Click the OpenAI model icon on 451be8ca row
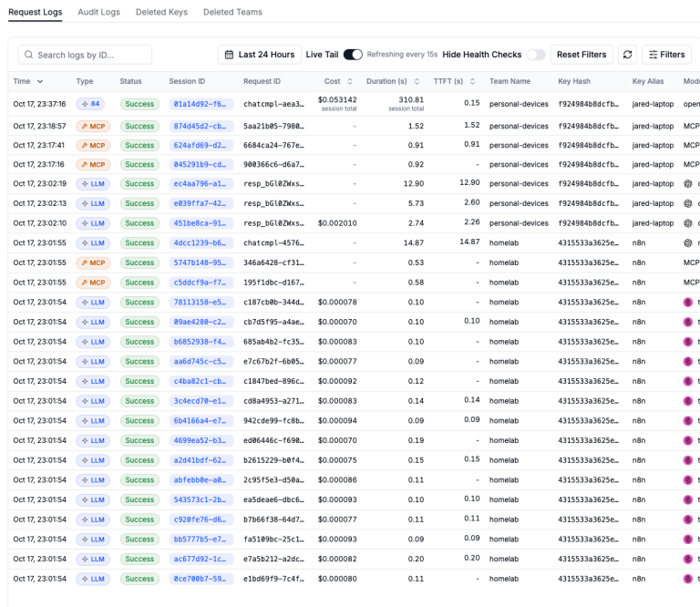Viewport: 700px width, 607px height. [688, 223]
